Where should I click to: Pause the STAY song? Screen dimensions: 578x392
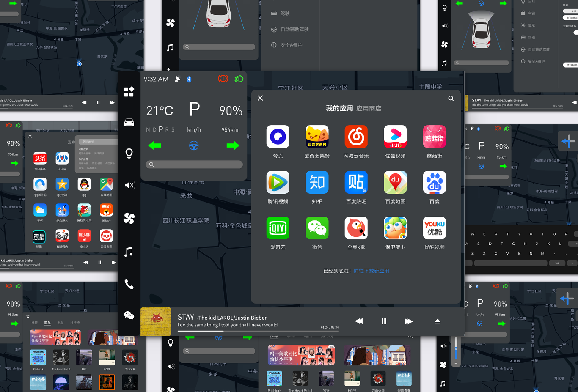click(384, 321)
